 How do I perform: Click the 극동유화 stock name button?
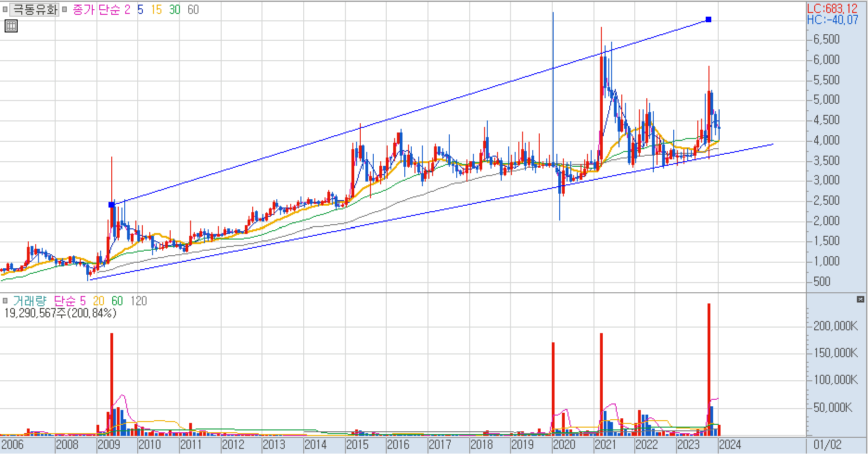click(x=34, y=9)
